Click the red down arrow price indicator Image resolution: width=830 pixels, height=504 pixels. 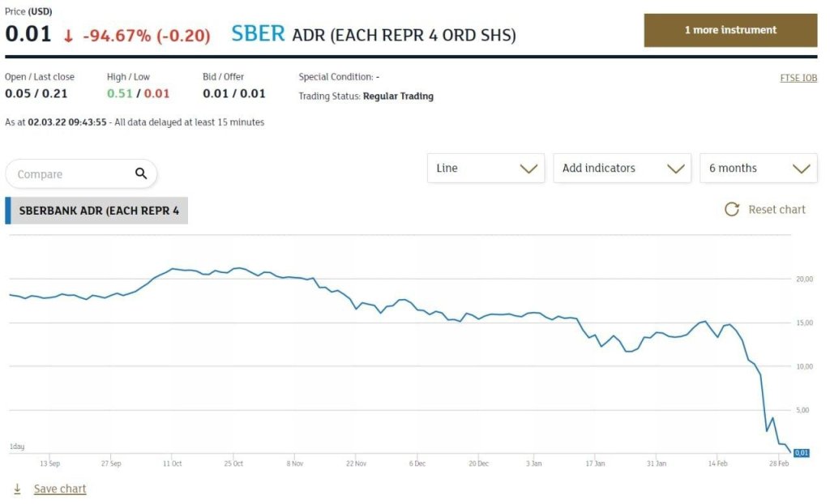point(68,35)
